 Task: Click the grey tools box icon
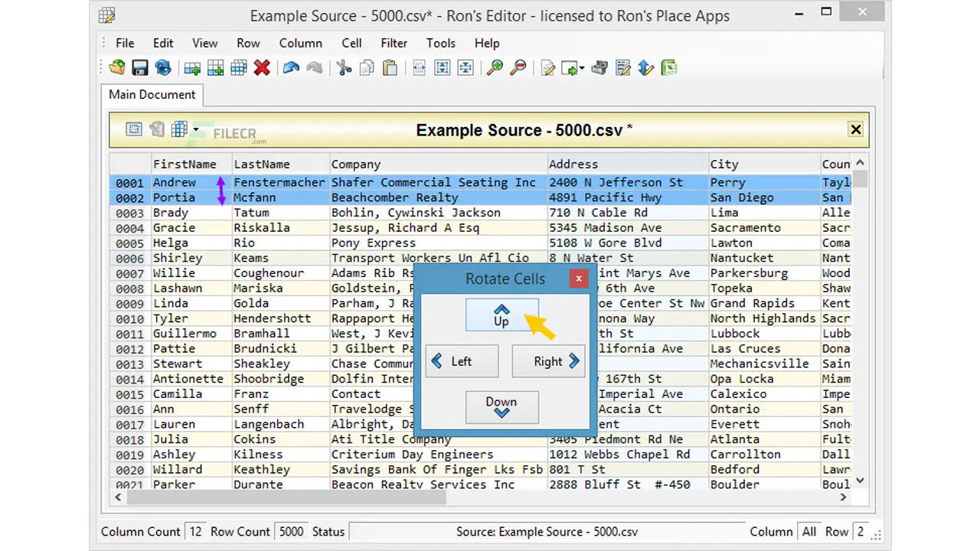pyautogui.click(x=599, y=68)
